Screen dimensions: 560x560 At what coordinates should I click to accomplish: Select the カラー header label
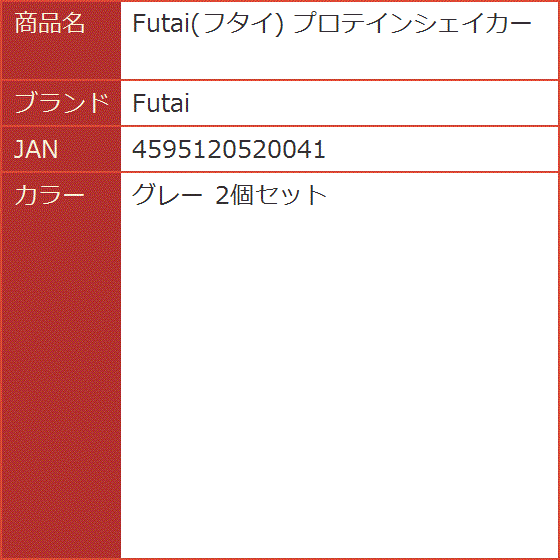tap(50, 195)
